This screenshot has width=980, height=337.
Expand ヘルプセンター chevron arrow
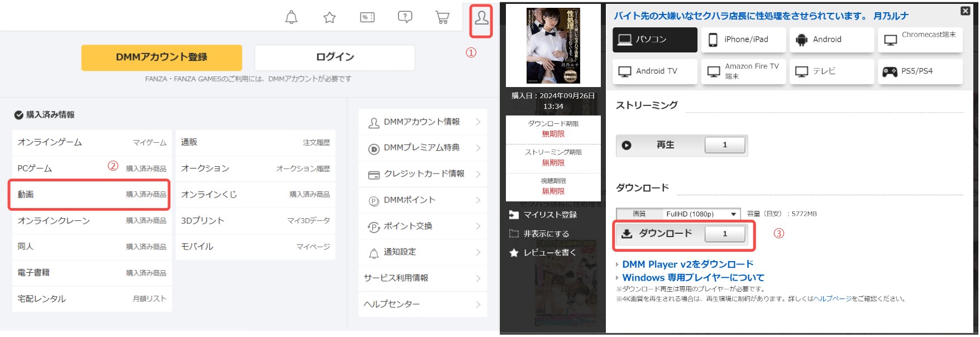pyautogui.click(x=478, y=305)
